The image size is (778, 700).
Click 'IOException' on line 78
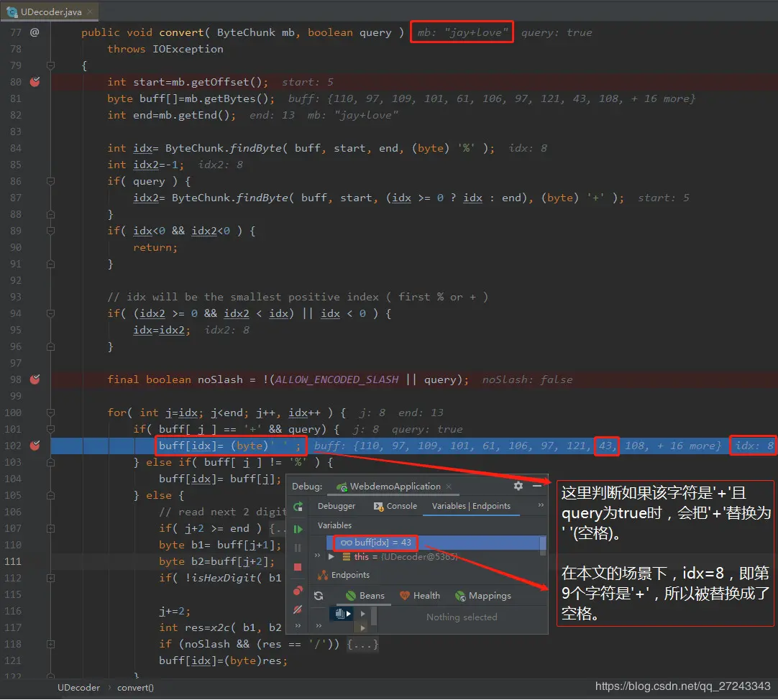(x=188, y=49)
